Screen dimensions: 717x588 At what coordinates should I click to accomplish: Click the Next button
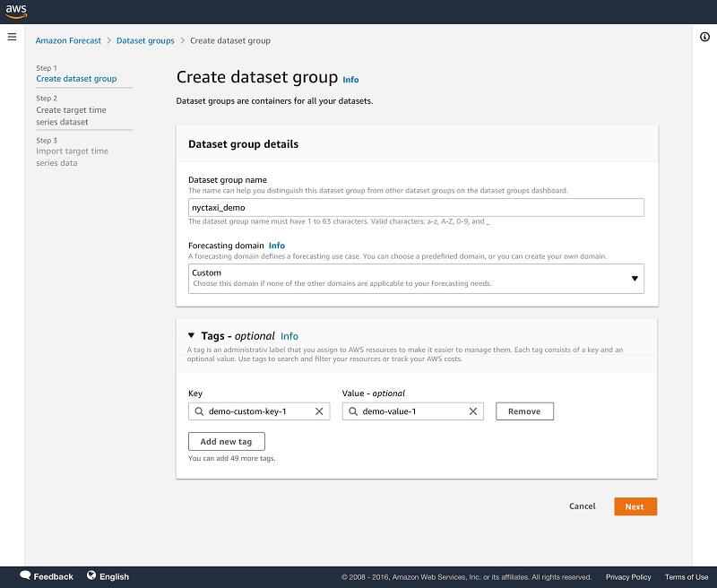click(635, 506)
